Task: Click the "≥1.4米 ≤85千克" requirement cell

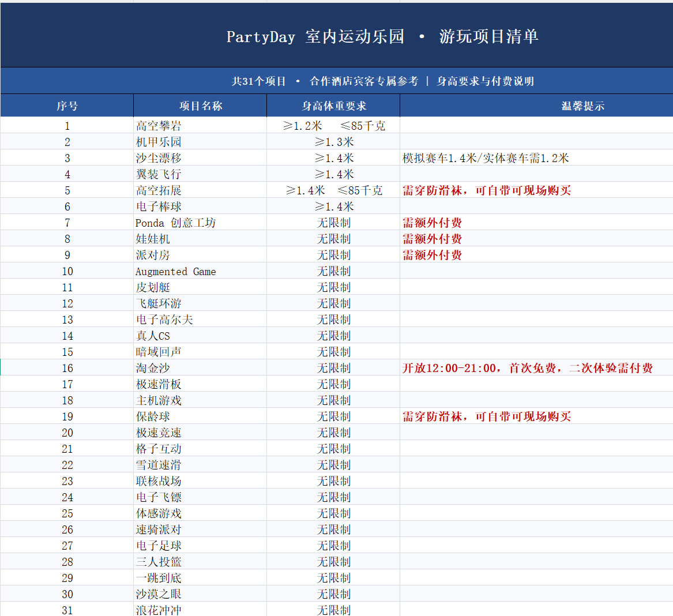Action: pos(333,190)
